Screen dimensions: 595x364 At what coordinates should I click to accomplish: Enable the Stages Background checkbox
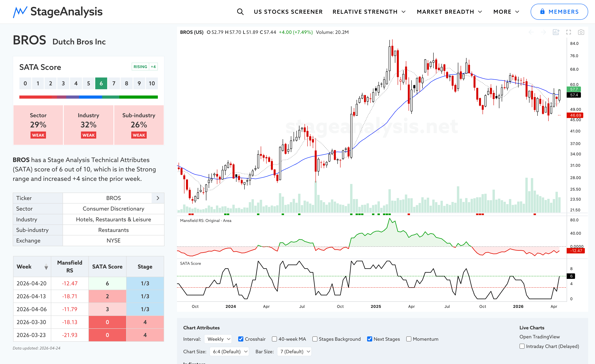pyautogui.click(x=315, y=339)
